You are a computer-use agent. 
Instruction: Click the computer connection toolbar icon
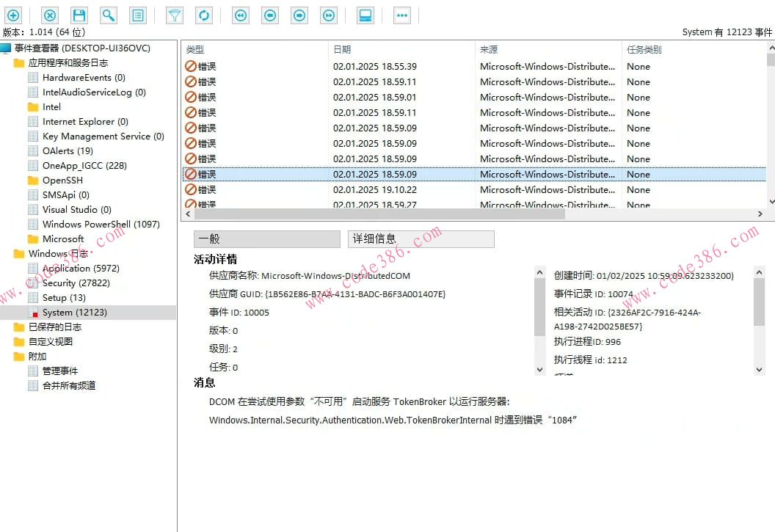pos(365,15)
